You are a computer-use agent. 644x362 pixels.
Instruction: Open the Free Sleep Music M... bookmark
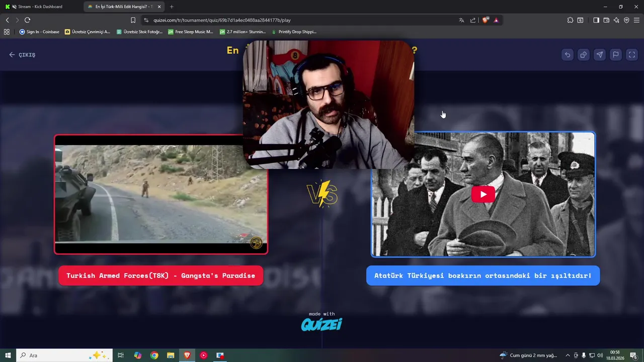click(191, 32)
